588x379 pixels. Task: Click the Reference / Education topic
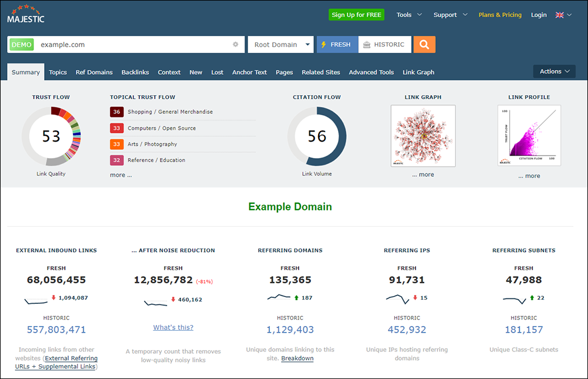point(156,160)
